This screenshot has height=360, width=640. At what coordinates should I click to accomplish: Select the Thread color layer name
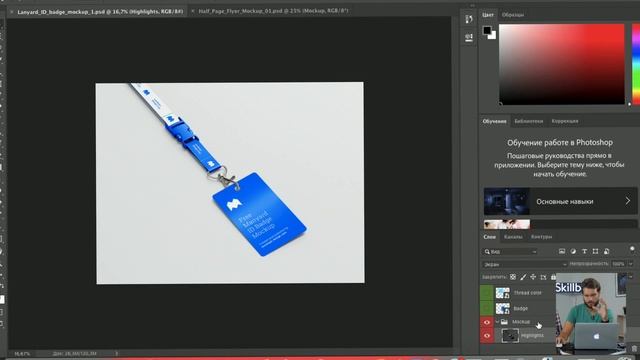coord(528,293)
